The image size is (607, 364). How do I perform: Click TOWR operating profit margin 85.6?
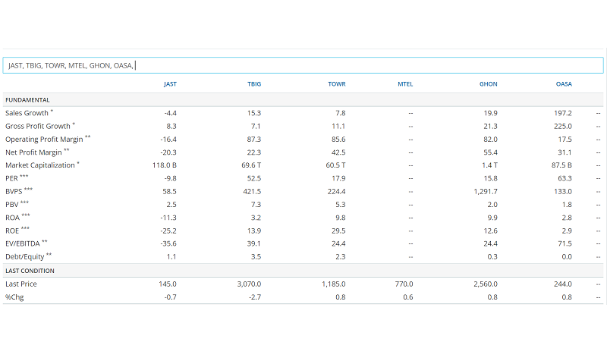coord(338,140)
